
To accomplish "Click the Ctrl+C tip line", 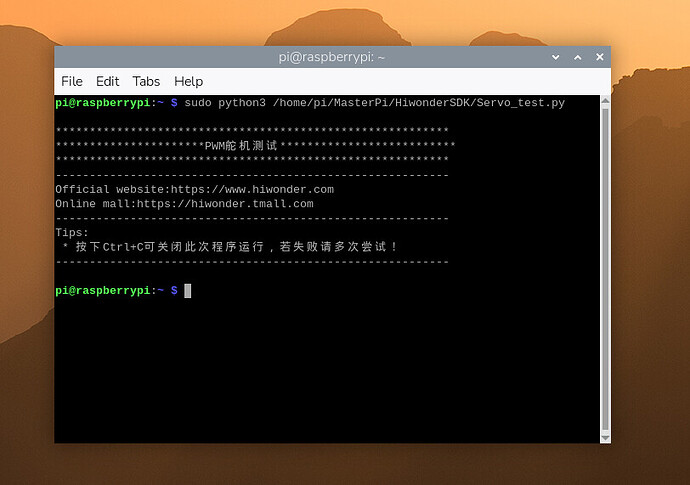I will (229, 247).
